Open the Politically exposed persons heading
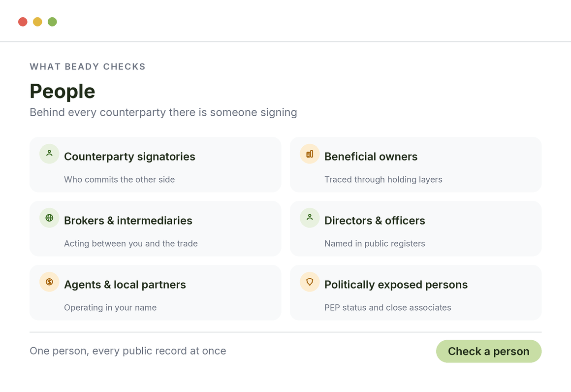Image resolution: width=571 pixels, height=392 pixels. click(396, 285)
